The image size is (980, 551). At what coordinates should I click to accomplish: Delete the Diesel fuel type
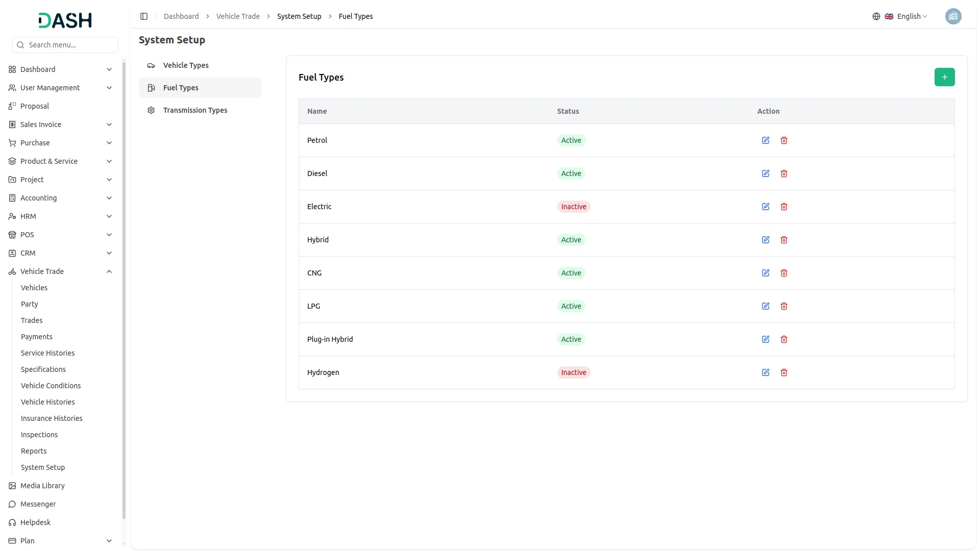784,173
